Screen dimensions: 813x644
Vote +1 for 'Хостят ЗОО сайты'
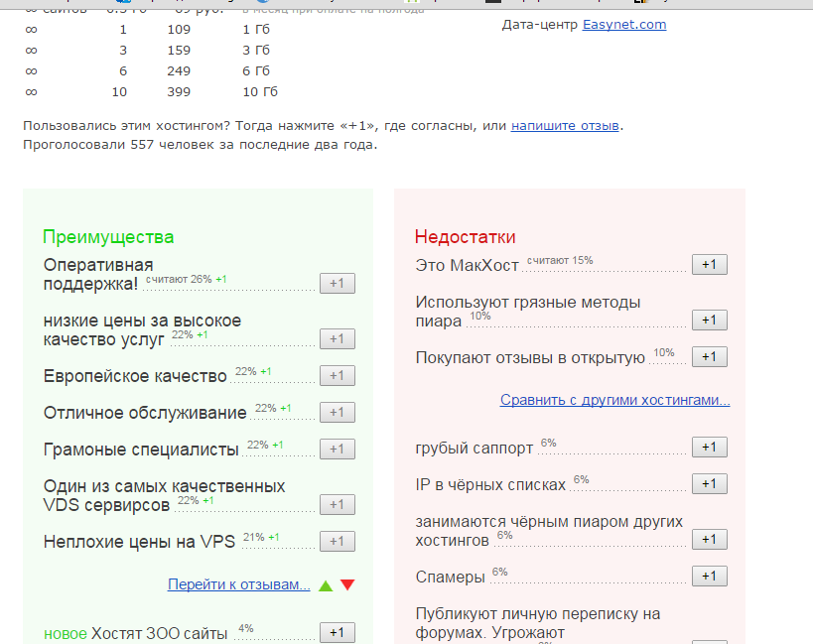338,633
